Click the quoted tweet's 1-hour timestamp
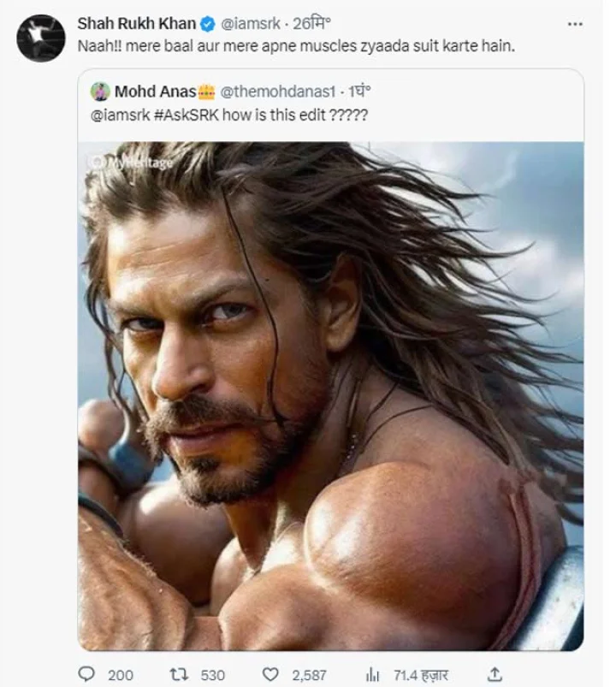Viewport: 616px width, 687px height. point(357,92)
